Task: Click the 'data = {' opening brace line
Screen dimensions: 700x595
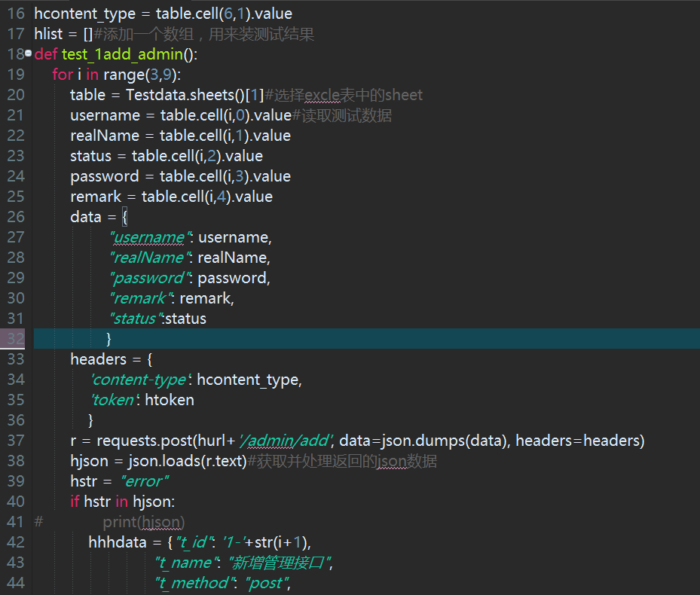Action: [x=99, y=217]
